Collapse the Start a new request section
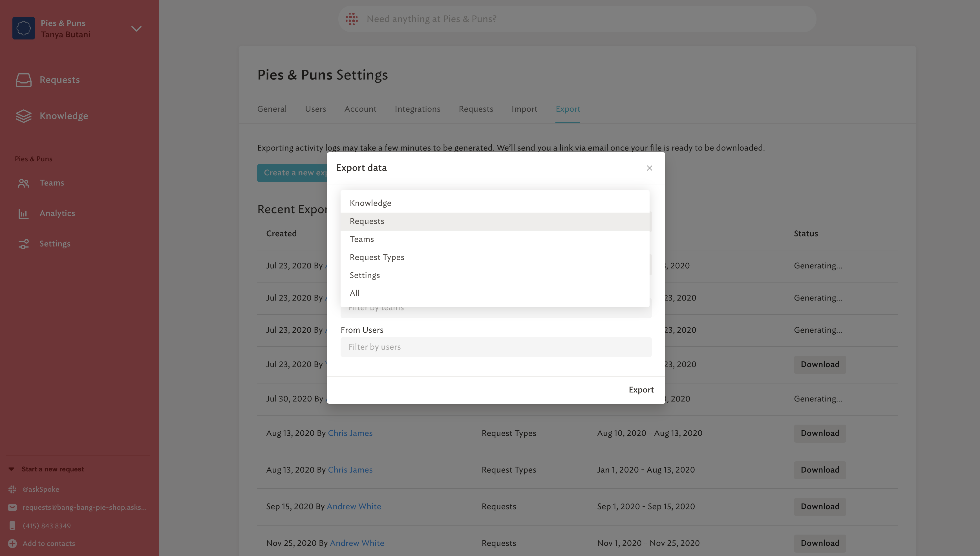Viewport: 980px width, 556px height. point(12,469)
